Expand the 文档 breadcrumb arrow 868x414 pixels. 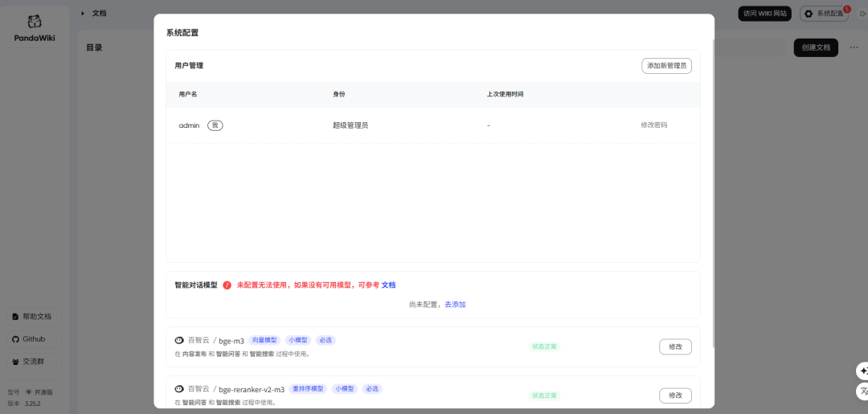click(x=83, y=13)
